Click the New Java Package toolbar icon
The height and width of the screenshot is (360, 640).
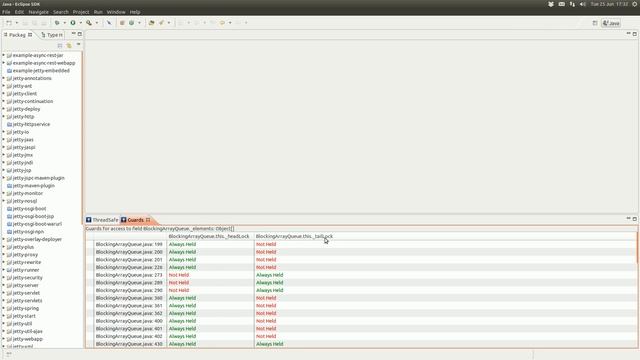122,23
